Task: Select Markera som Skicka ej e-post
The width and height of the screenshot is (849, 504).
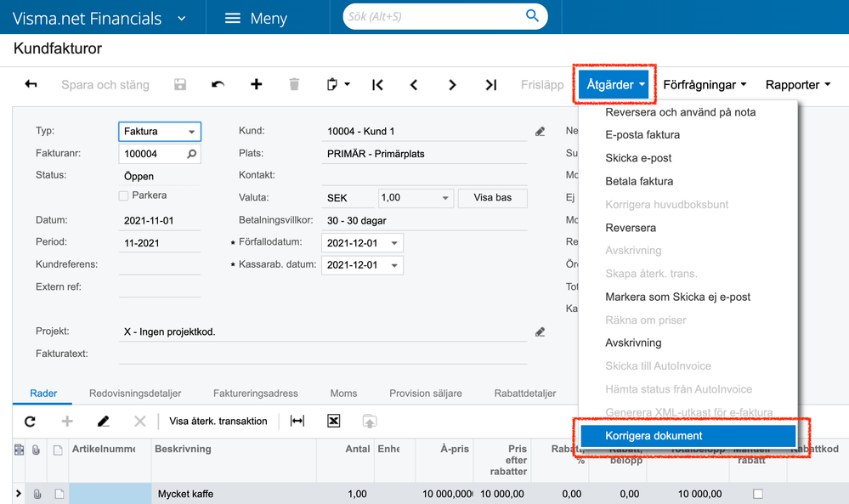Action: pos(678,297)
